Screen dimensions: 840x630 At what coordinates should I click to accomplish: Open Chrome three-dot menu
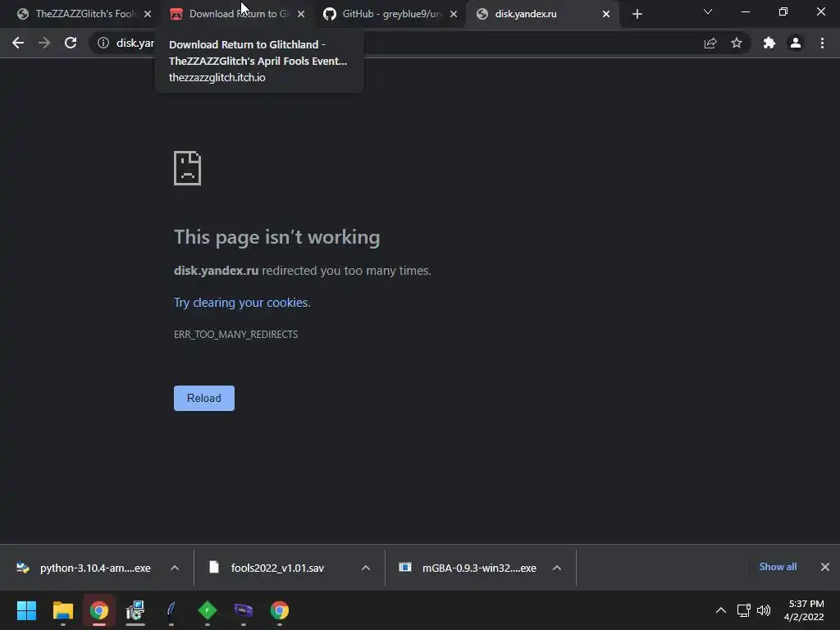(x=822, y=43)
